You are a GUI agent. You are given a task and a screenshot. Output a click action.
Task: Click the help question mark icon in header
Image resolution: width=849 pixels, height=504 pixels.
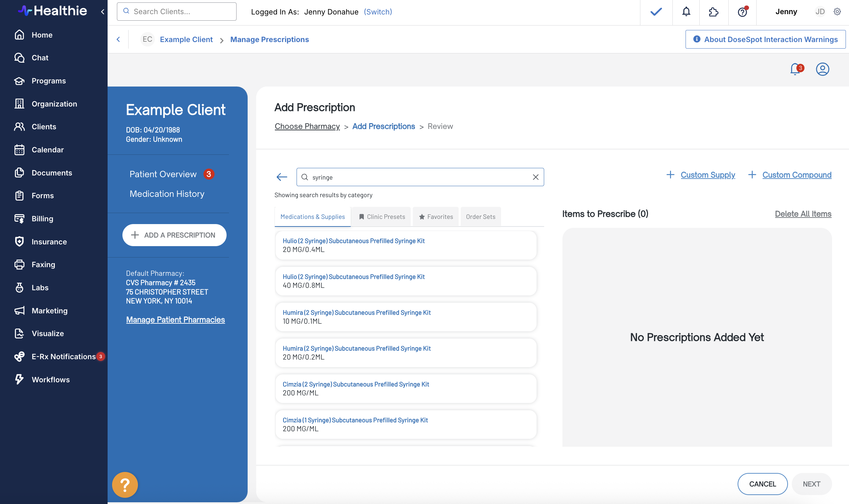click(x=742, y=12)
